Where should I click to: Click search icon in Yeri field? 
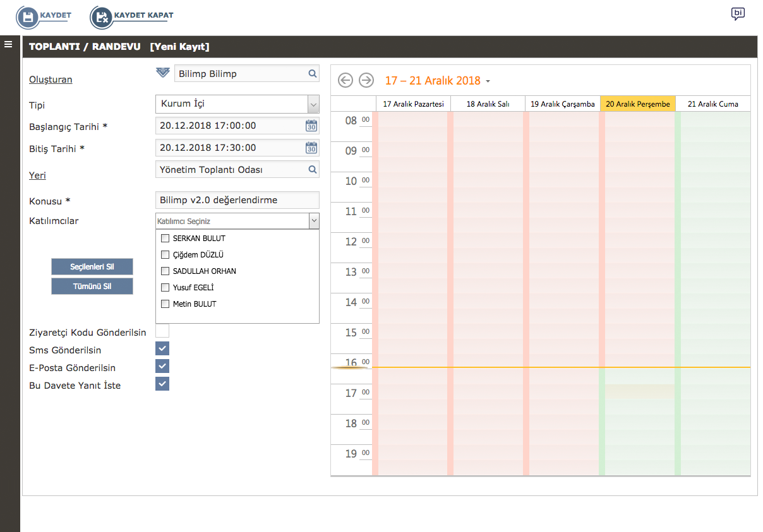coord(312,170)
